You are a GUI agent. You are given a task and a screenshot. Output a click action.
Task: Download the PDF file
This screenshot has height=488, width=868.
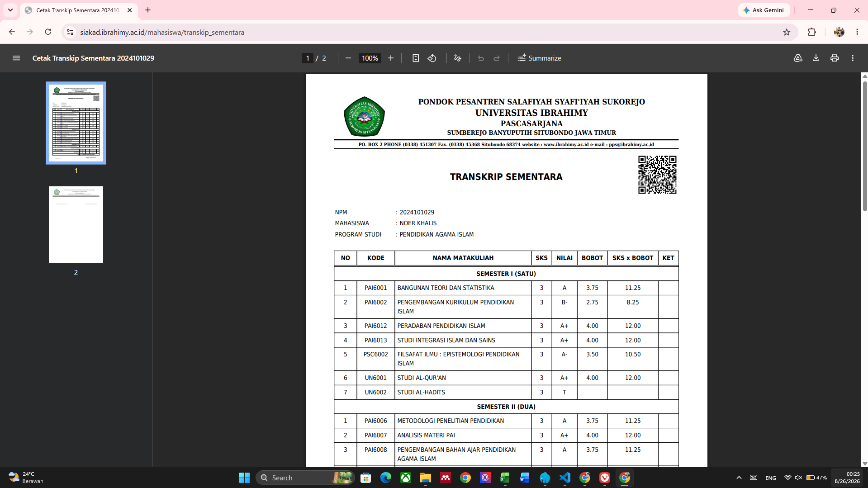816,58
